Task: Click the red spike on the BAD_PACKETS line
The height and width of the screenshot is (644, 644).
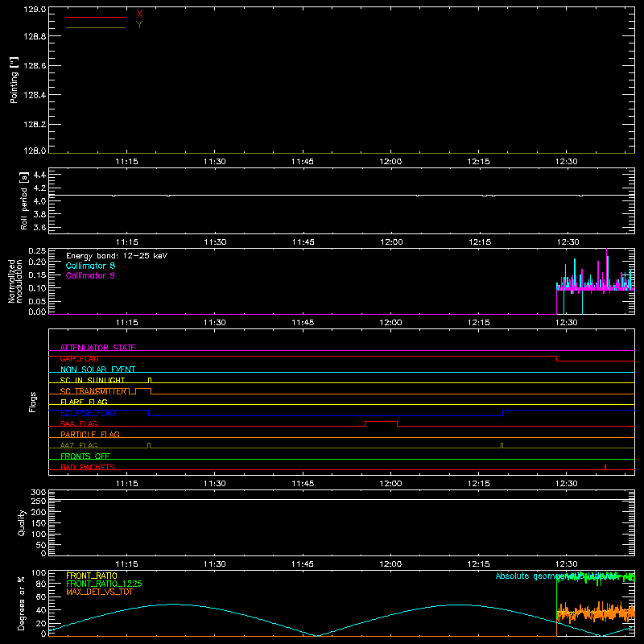Action: (x=605, y=467)
